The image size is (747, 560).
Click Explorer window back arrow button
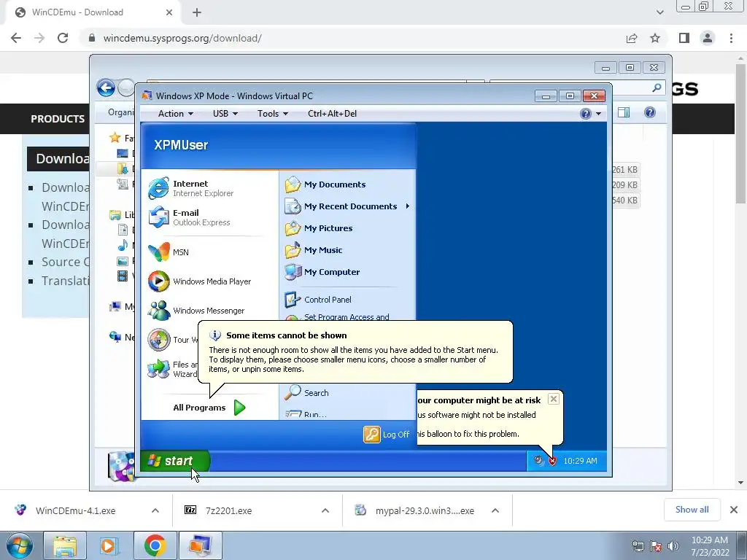[106, 88]
